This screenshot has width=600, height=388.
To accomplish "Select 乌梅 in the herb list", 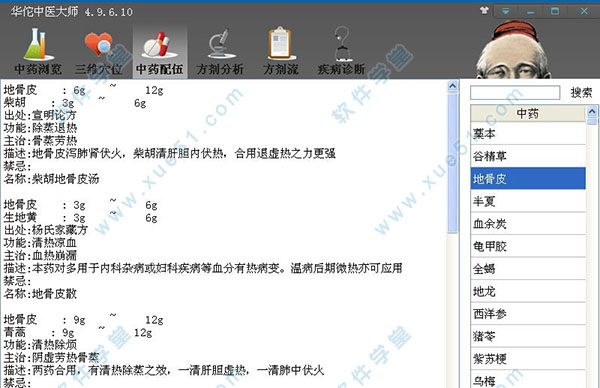I will 528,380.
